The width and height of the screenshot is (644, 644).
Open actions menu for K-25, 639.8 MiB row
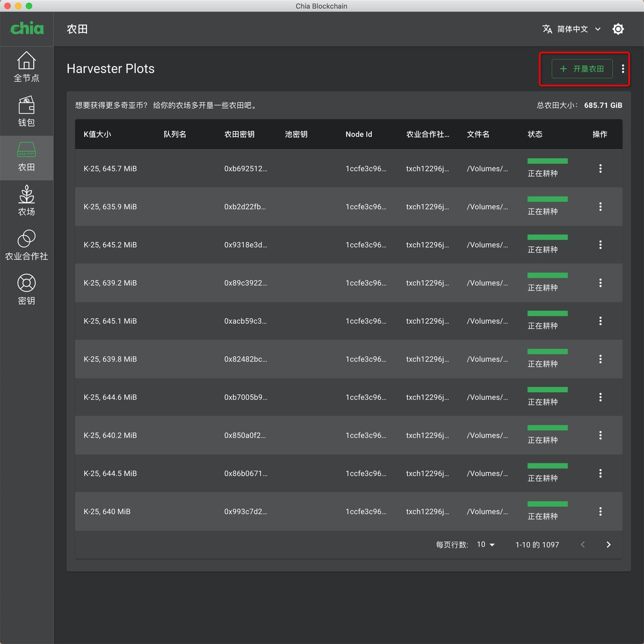(x=600, y=359)
